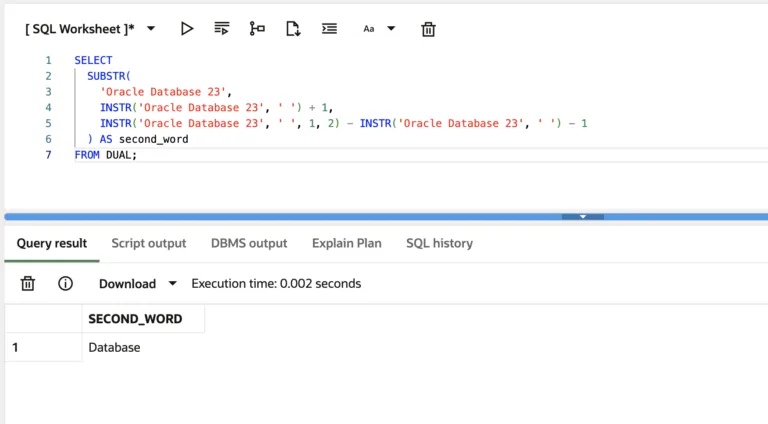Clear the worksheet with toolbar trash icon

tap(428, 29)
